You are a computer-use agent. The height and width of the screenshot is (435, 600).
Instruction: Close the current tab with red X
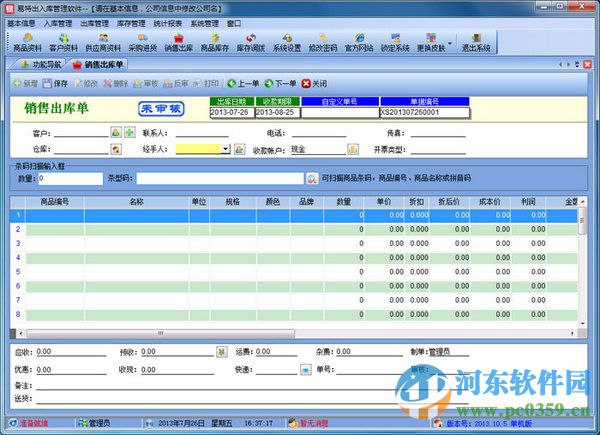[587, 64]
